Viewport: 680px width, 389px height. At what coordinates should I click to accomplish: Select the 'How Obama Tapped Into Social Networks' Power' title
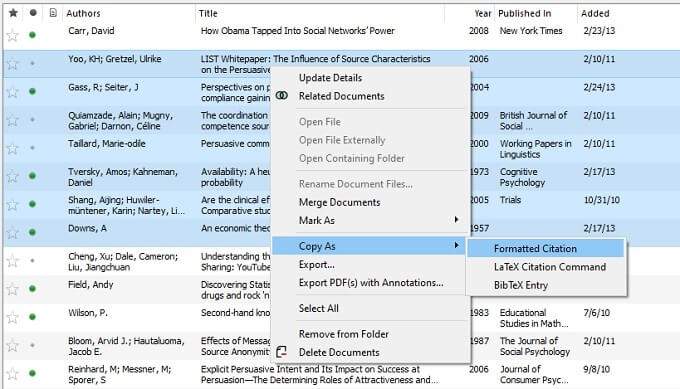[x=298, y=31]
